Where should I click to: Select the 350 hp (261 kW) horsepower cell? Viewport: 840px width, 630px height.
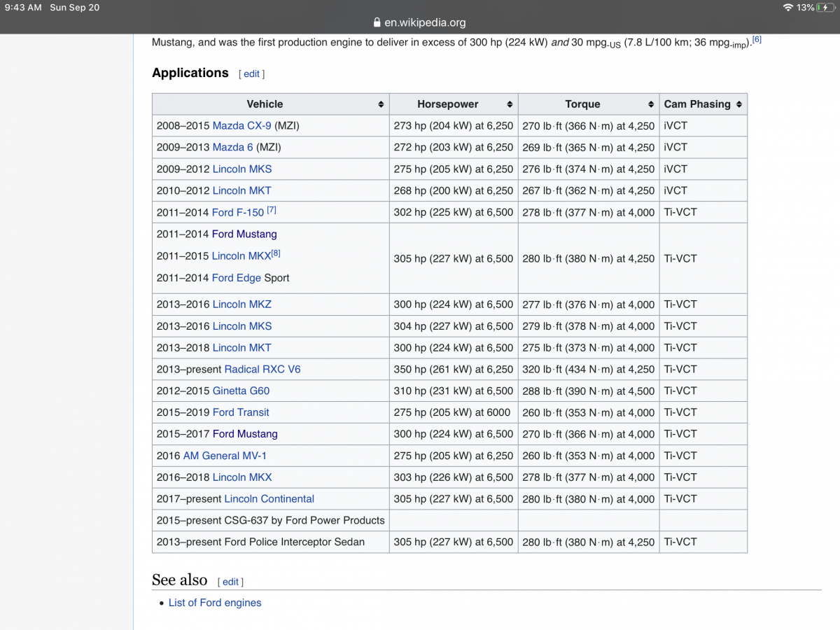[454, 370]
